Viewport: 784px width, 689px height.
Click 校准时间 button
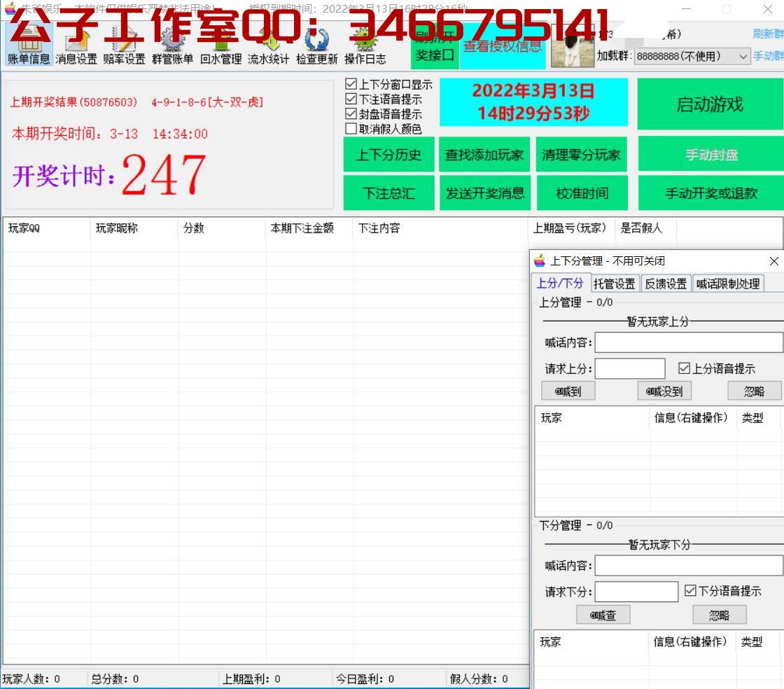point(582,193)
